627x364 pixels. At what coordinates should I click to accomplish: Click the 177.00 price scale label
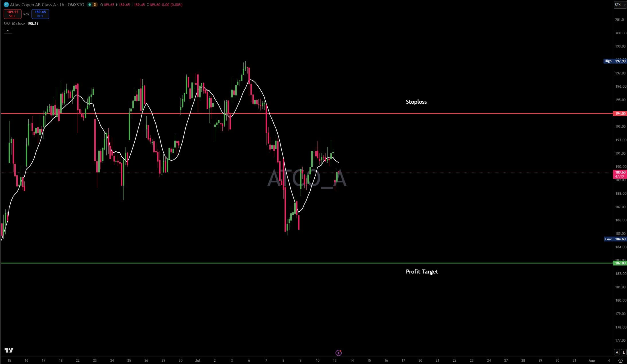click(621, 341)
